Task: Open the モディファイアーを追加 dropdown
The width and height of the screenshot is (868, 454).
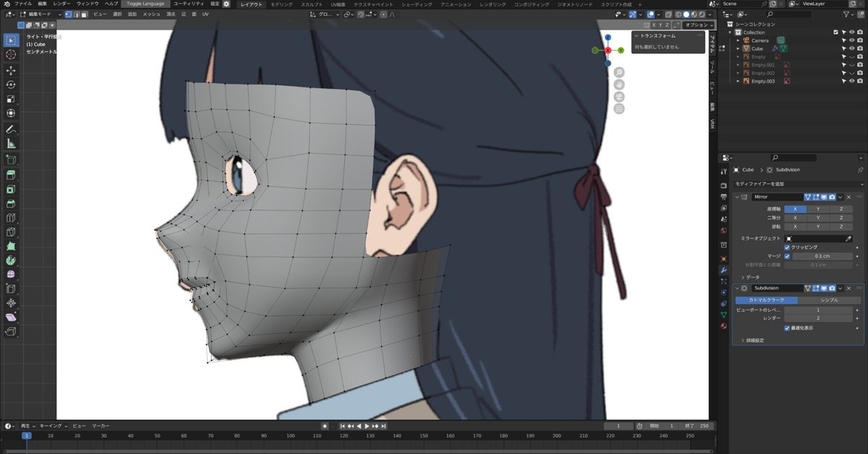Action: click(x=799, y=184)
